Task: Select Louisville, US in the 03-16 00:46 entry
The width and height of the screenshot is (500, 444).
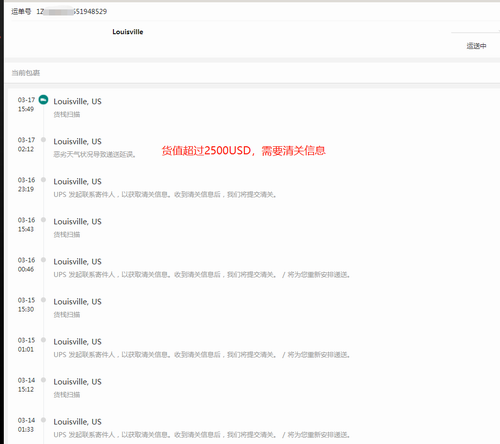Action: tap(77, 261)
